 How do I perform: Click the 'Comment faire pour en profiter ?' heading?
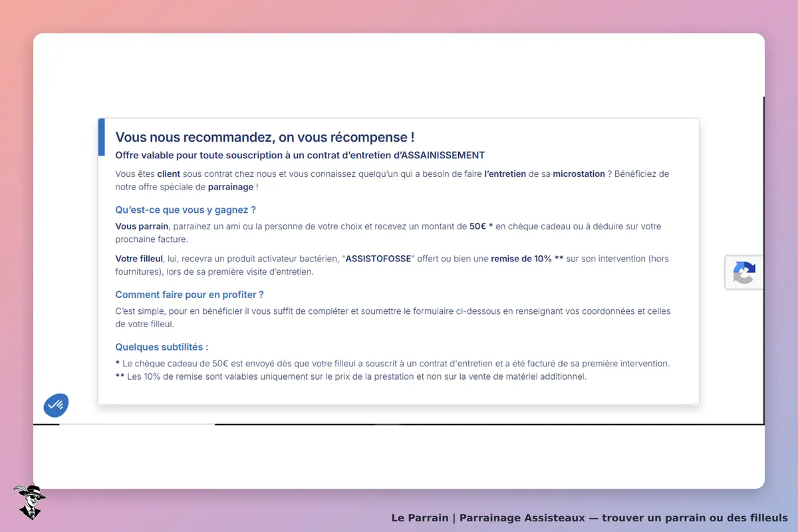click(190, 295)
